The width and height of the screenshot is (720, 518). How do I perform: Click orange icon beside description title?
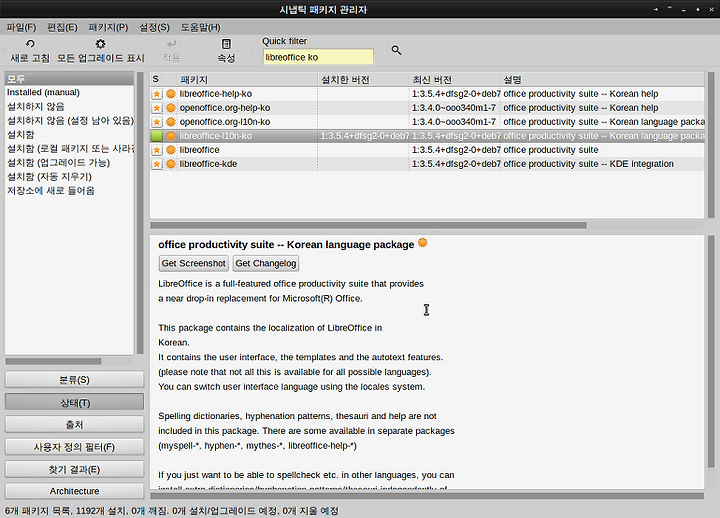[422, 243]
